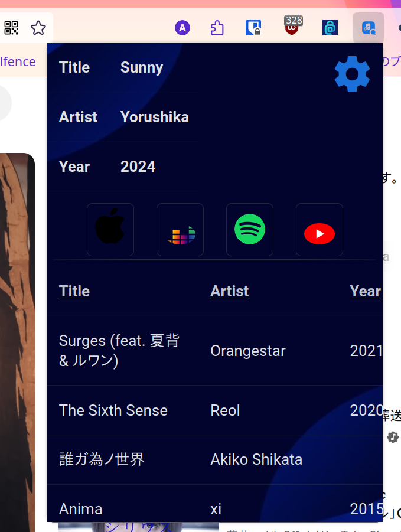
Task: Open the settings gear in popup
Action: click(x=352, y=74)
